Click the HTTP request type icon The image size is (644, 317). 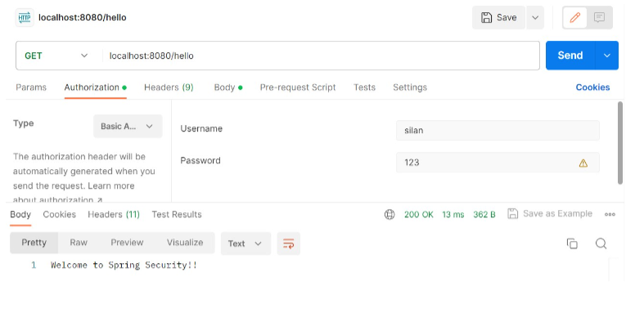tap(25, 18)
